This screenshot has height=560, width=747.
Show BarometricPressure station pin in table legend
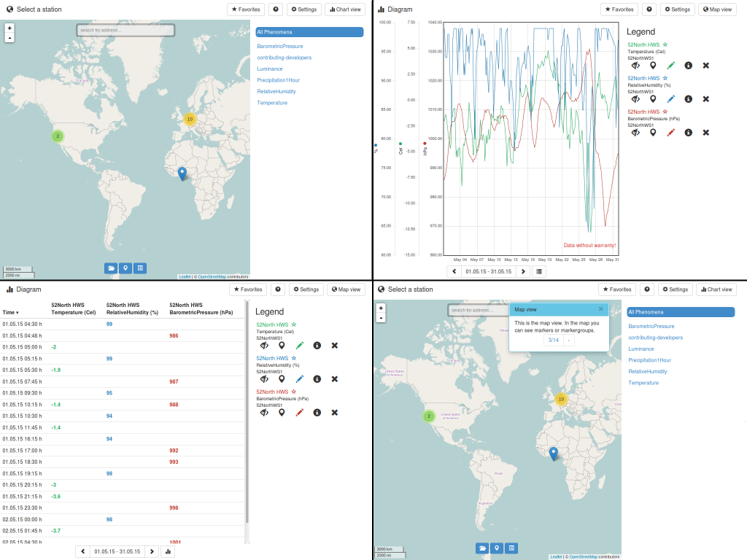[x=282, y=413]
